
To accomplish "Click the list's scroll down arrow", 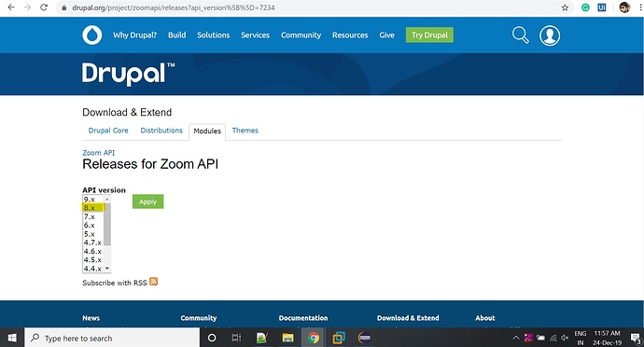I will point(107,268).
